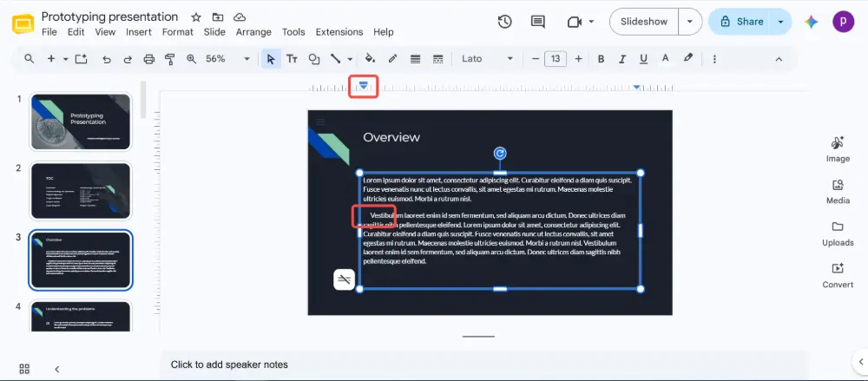The width and height of the screenshot is (868, 381).
Task: Open the Slide menu
Action: [214, 32]
